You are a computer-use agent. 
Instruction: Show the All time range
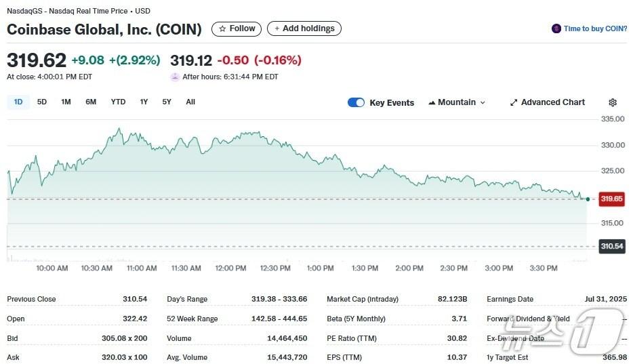tap(190, 102)
